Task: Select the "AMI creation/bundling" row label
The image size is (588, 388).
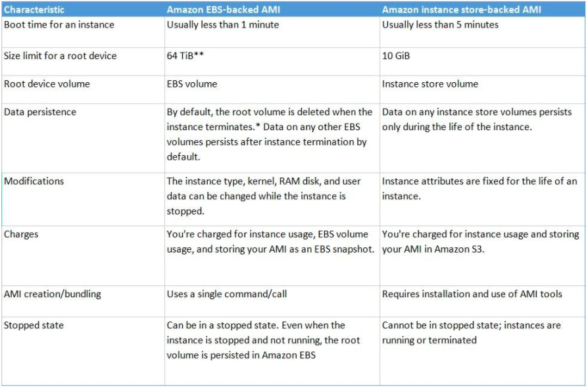Action: pyautogui.click(x=53, y=294)
